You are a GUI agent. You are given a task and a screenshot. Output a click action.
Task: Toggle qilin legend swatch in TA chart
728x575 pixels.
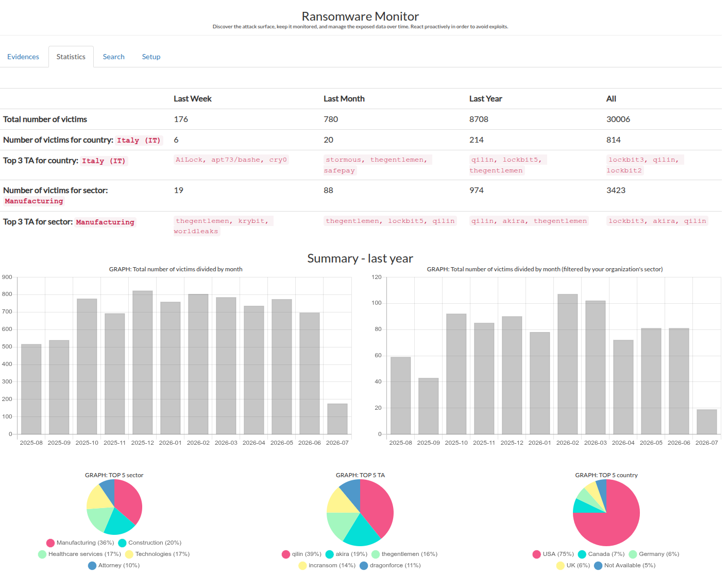tap(286, 554)
